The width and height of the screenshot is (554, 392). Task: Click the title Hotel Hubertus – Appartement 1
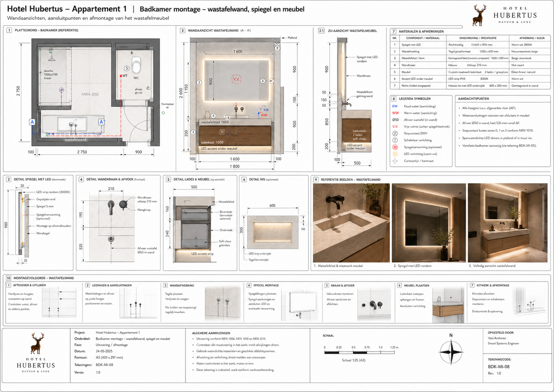[67, 9]
